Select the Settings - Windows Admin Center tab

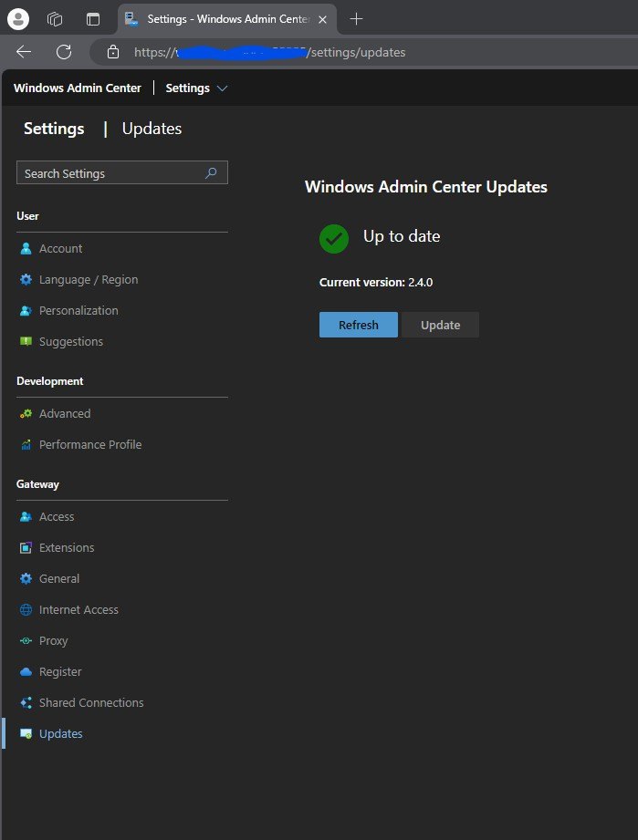tap(227, 19)
